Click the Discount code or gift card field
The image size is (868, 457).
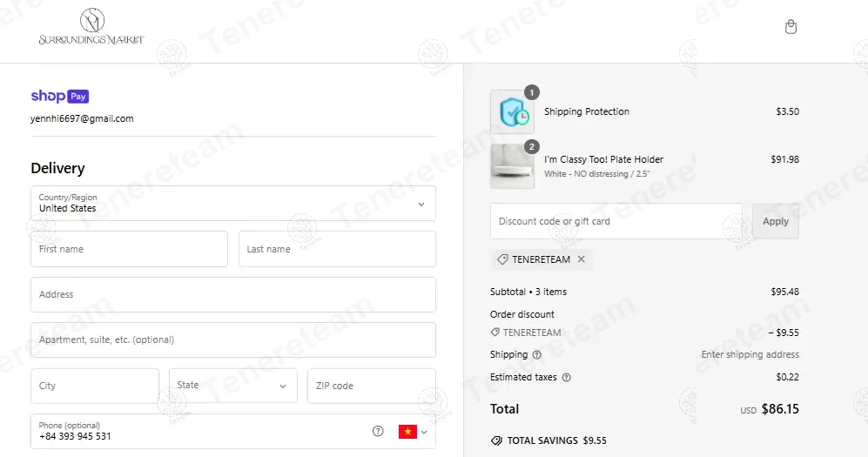pos(616,221)
